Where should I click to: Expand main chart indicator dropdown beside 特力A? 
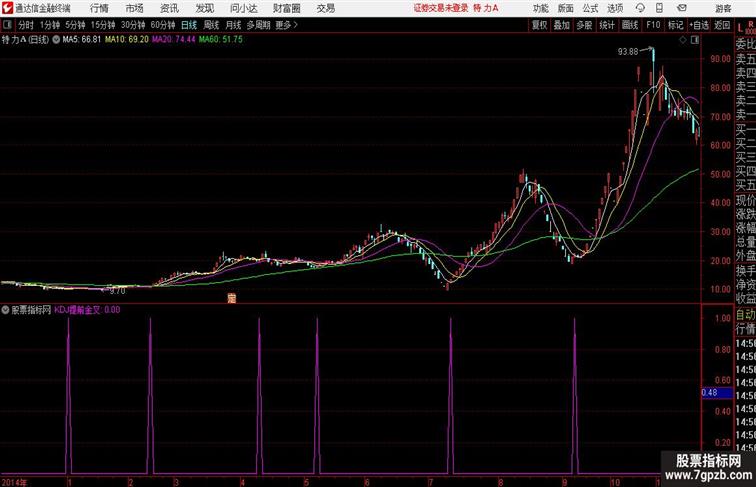[56, 40]
